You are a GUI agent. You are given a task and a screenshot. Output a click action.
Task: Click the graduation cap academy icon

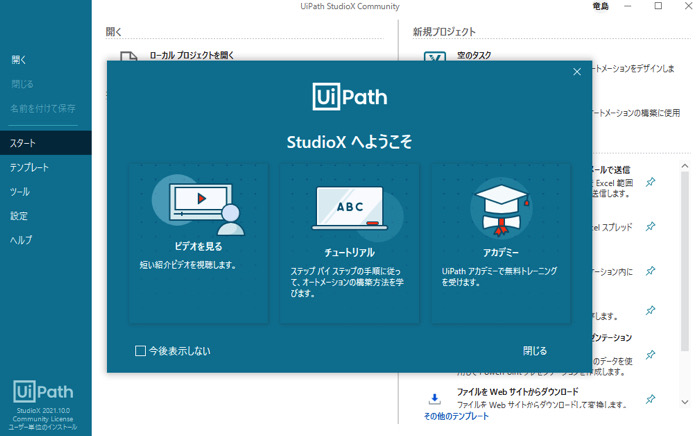[x=501, y=209]
